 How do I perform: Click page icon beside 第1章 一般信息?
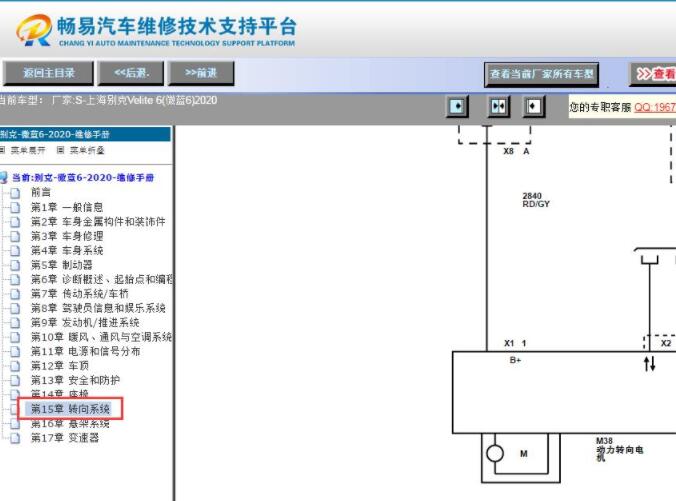(x=15, y=207)
